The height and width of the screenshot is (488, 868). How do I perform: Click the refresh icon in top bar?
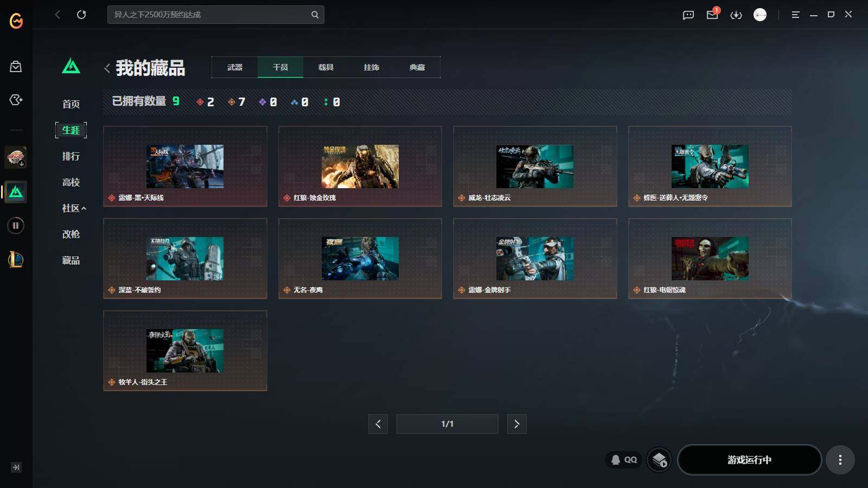click(81, 15)
